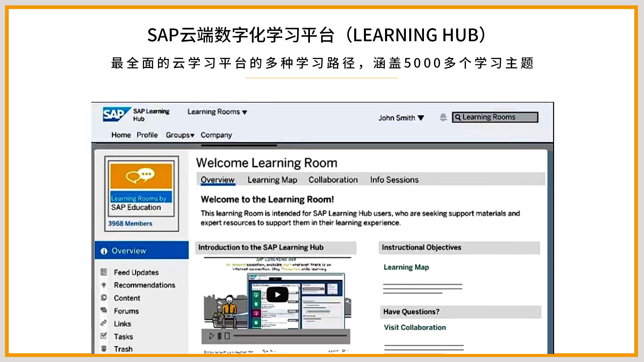This screenshot has width=644, height=362.
Task: Go to Home in navigation
Action: [121, 135]
